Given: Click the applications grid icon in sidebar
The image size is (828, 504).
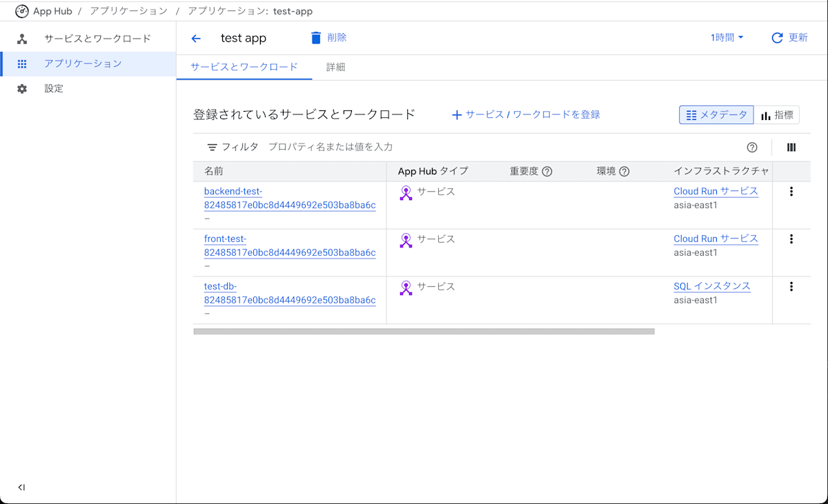Looking at the screenshot, I should 22,63.
